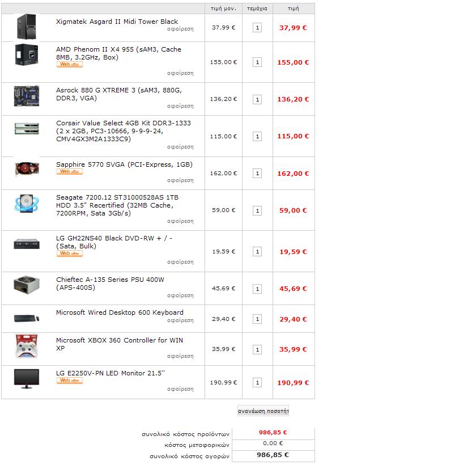
Task: Remove the Xigmatek Asgard II via αφαίρεση link
Action: pos(180,29)
